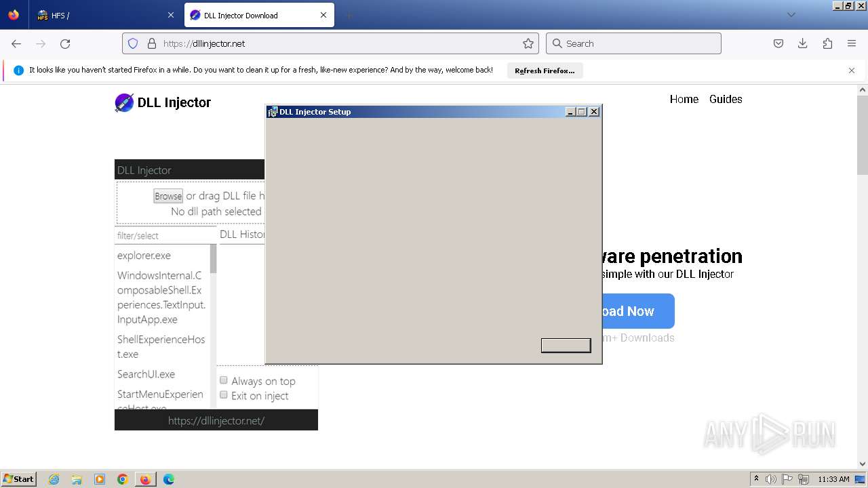
Task: Open a new tab with plus icon
Action: coord(349,15)
